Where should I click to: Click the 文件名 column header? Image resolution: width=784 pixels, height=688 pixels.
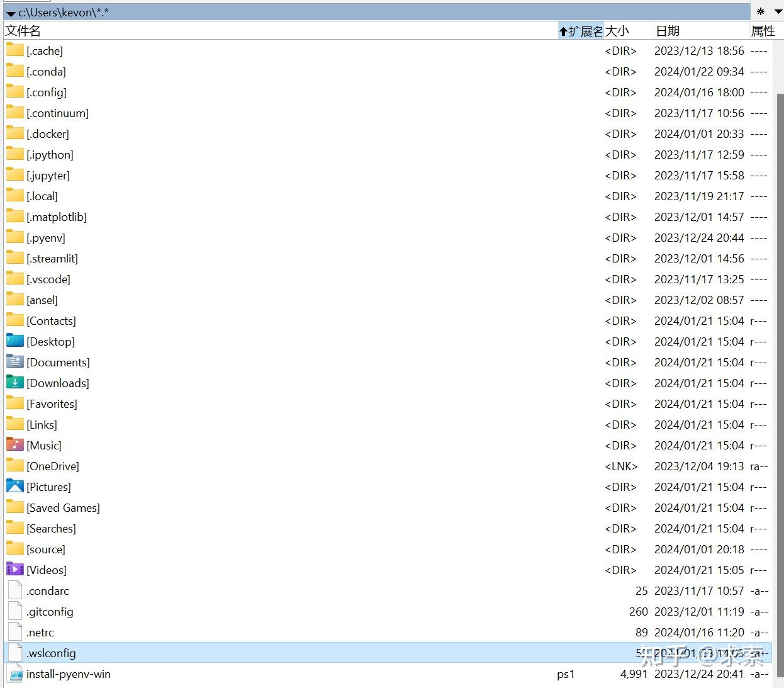click(23, 30)
